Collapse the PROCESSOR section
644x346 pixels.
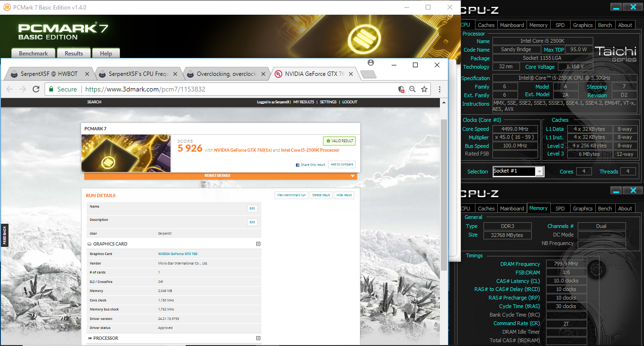pyautogui.click(x=258, y=338)
